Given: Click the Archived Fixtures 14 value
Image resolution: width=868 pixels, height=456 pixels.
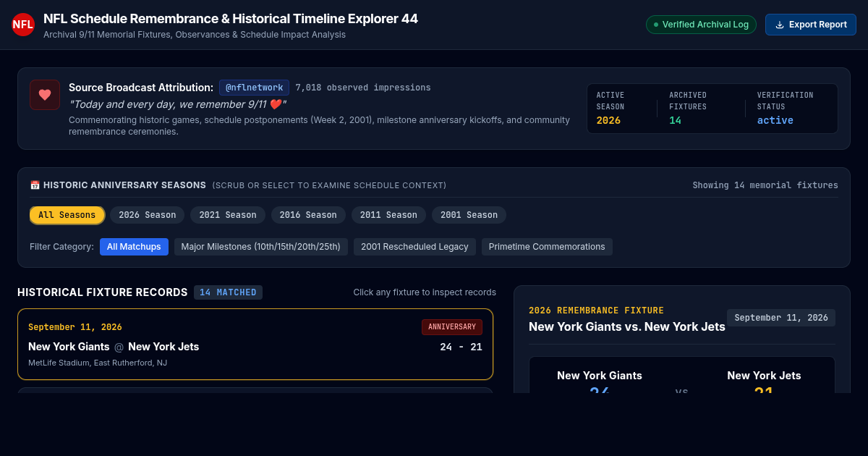Looking at the screenshot, I should [675, 120].
